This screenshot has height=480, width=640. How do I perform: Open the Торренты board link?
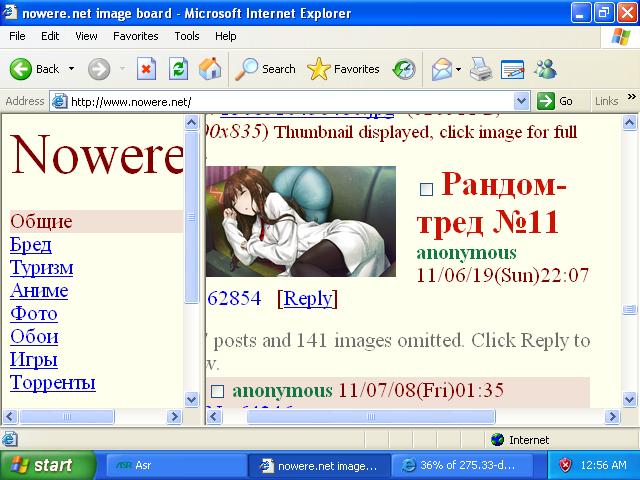tap(53, 382)
